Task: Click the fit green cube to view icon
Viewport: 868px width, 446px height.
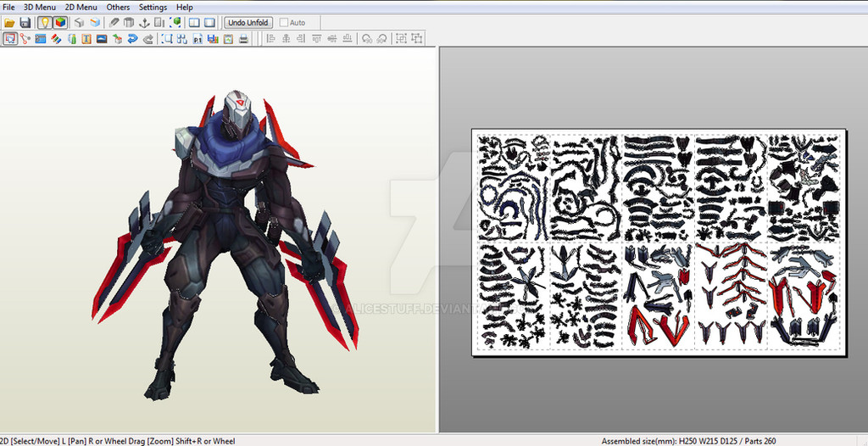Action: pos(175,23)
